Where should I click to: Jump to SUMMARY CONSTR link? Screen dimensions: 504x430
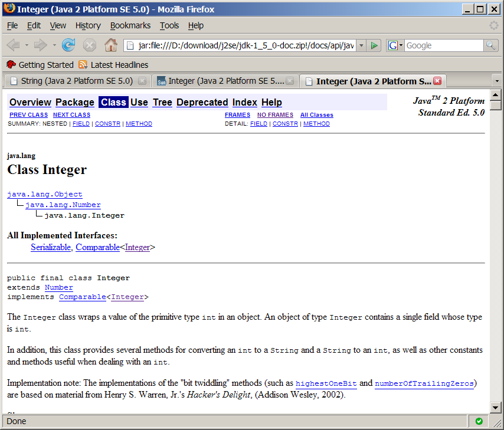[x=107, y=124]
